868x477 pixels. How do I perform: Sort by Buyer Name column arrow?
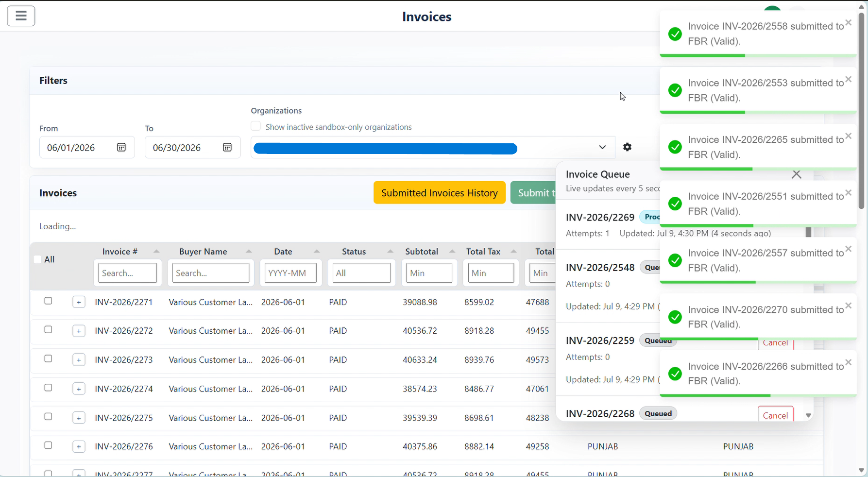click(x=249, y=251)
